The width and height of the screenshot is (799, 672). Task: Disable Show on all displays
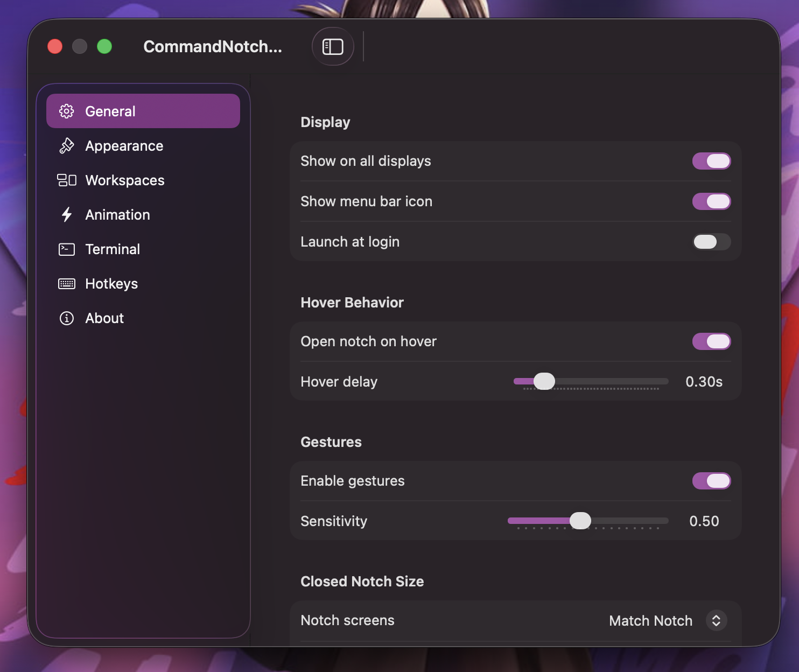point(711,161)
